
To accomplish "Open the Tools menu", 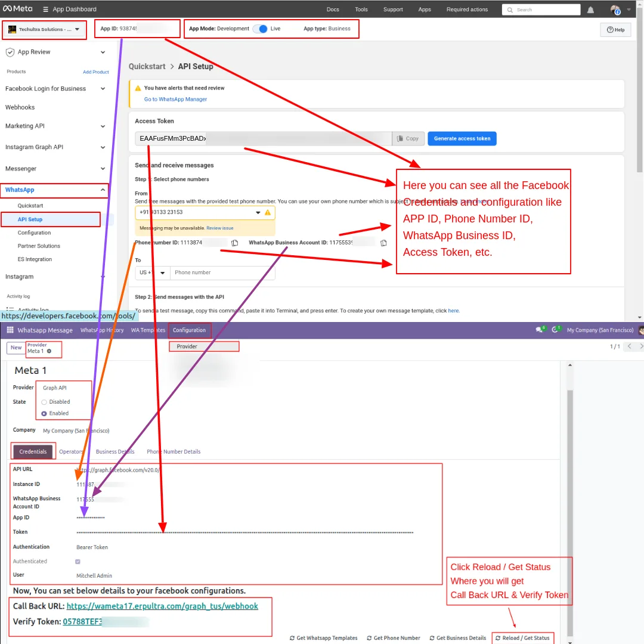I will 361,10.
